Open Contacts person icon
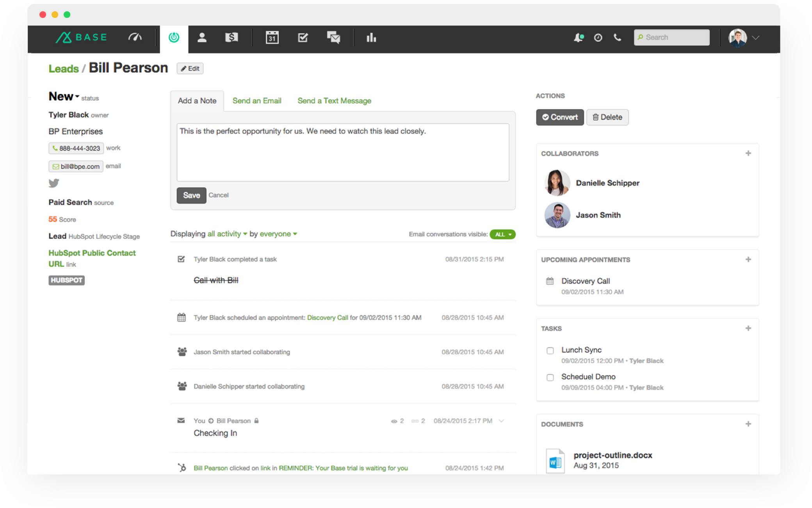Viewport: 812px width, 508px height. click(x=202, y=38)
